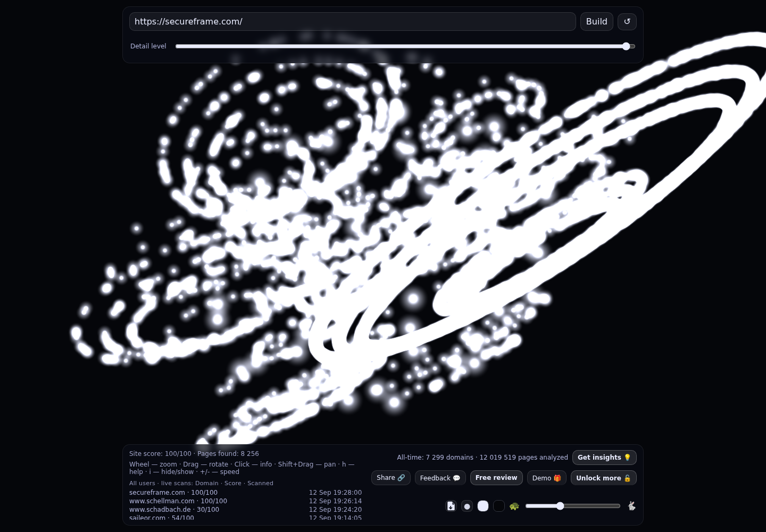Click the Detail level label

point(148,46)
